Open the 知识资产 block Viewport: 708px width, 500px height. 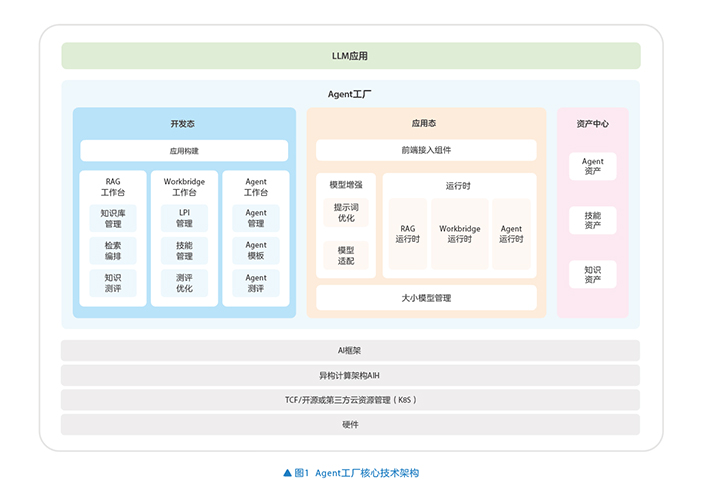point(592,275)
